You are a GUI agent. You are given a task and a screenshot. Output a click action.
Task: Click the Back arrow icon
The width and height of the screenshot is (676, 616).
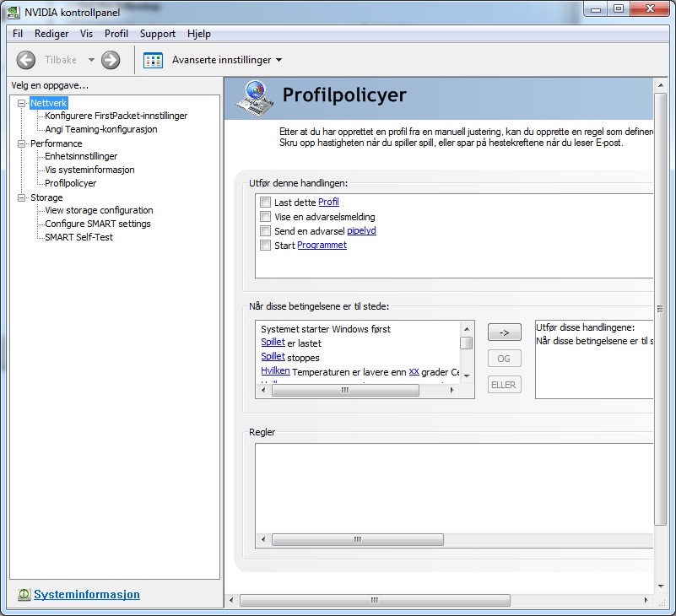(x=26, y=60)
